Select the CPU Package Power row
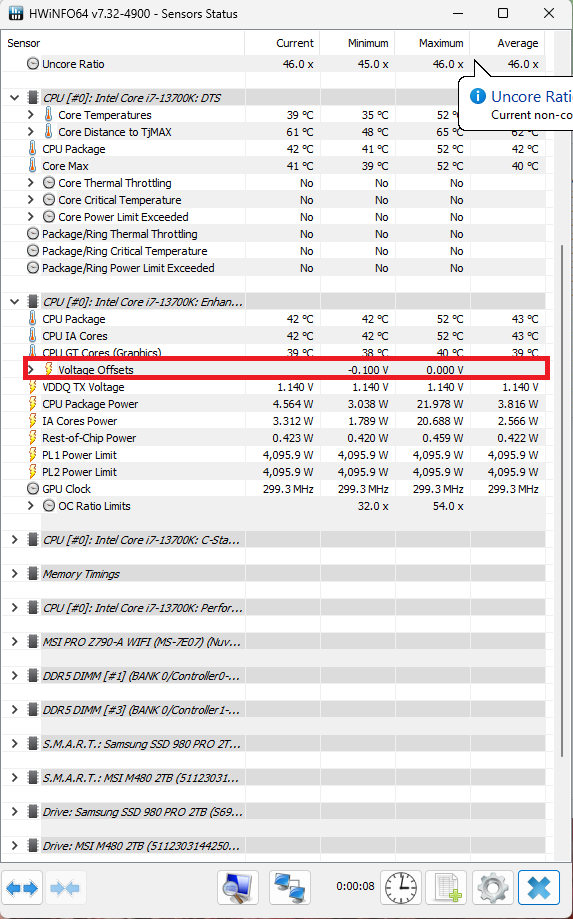 click(x=273, y=404)
